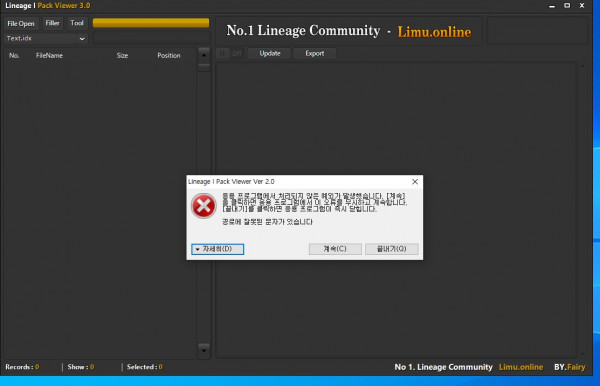Click the search input field below progress bar
Viewport: 600px width, 386px height.
pos(151,38)
